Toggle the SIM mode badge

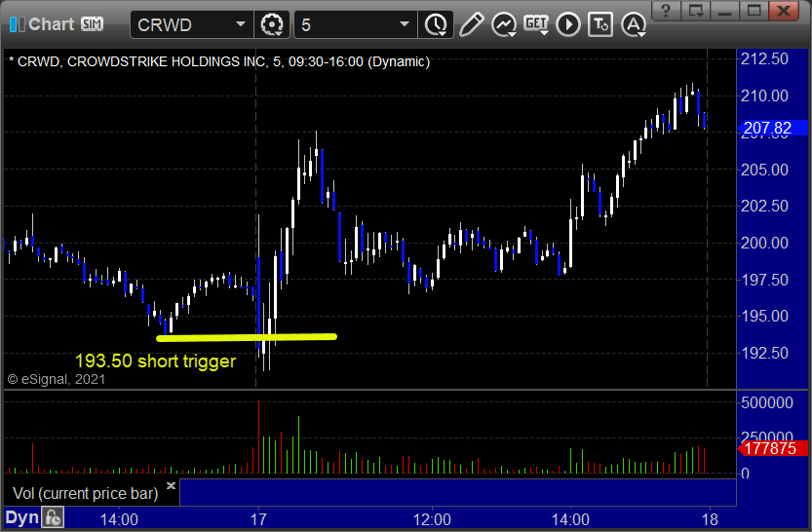93,23
